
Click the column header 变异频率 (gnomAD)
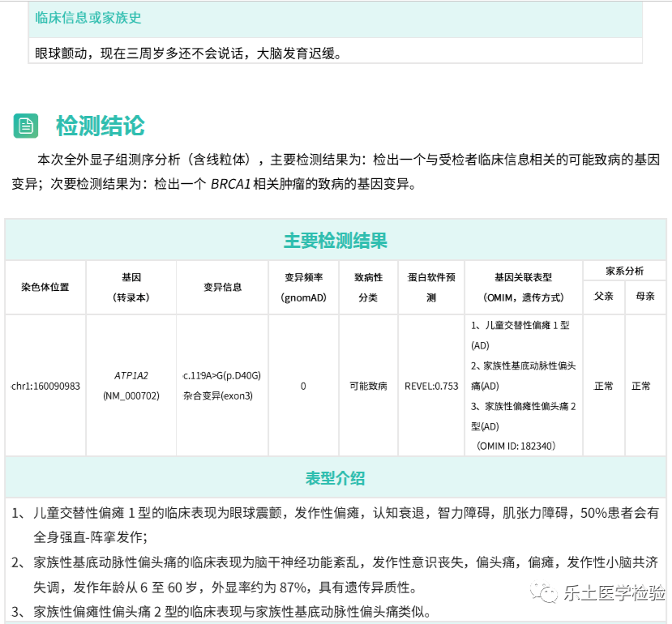tap(303, 287)
